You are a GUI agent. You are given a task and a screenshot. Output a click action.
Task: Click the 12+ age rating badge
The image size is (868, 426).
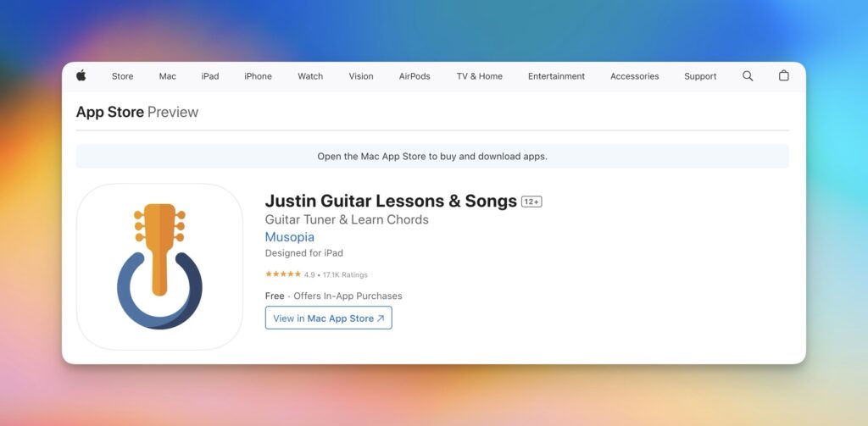pyautogui.click(x=531, y=202)
